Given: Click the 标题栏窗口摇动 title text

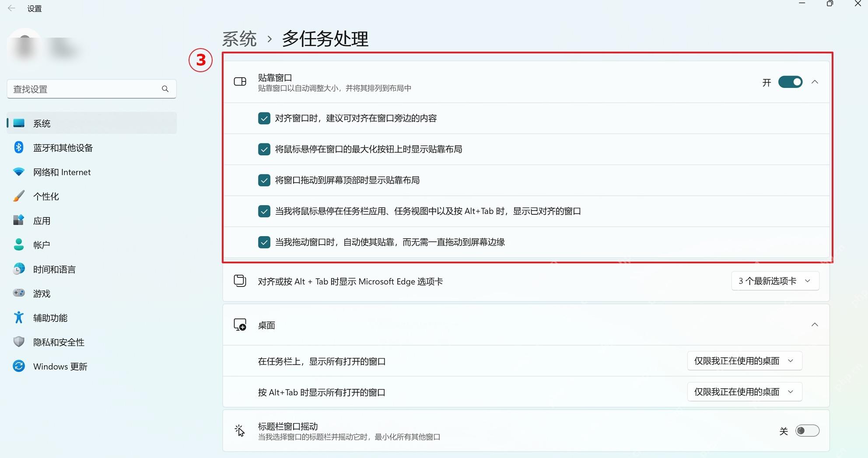Looking at the screenshot, I should coord(288,426).
